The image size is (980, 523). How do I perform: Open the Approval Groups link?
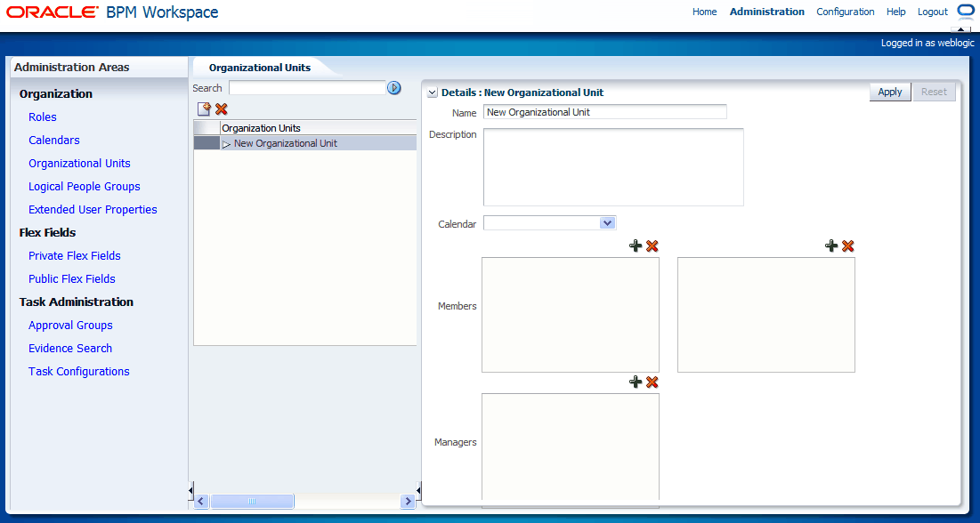[70, 325]
